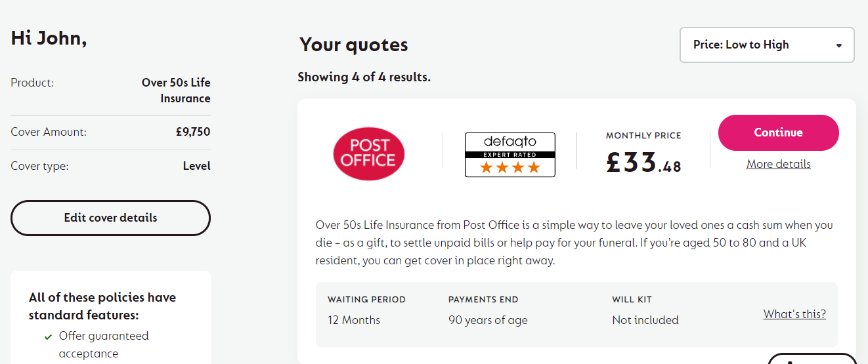Open More details for the Post Office quote
Viewport: 868px width, 364px height.
pos(778,164)
